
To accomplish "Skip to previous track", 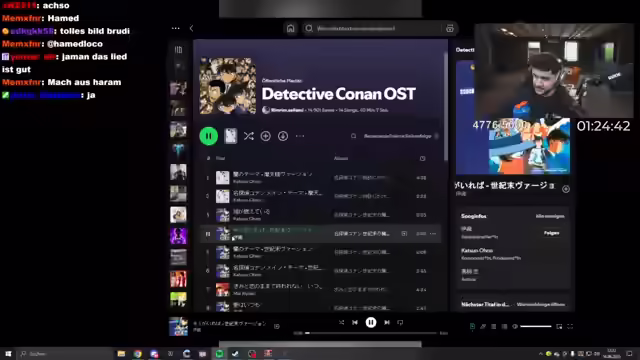I will (355, 322).
